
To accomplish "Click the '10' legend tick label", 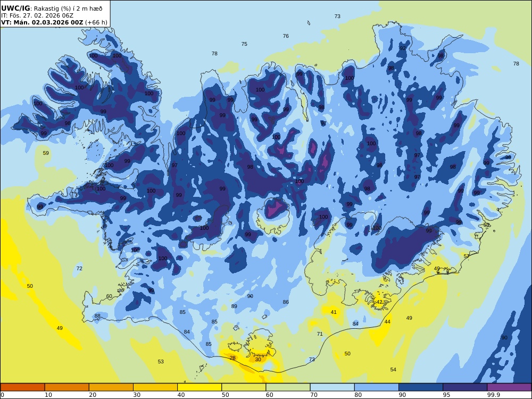I will point(48,395).
